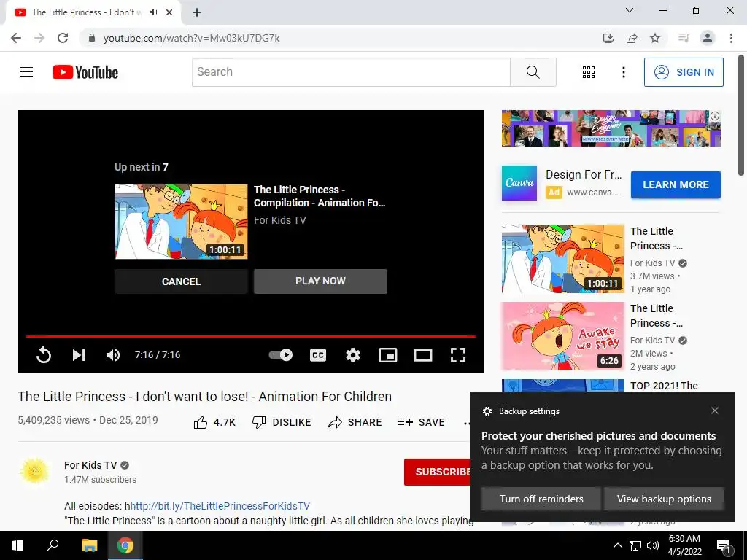The height and width of the screenshot is (560, 747).
Task: Go back with the browser back arrow
Action: point(16,38)
